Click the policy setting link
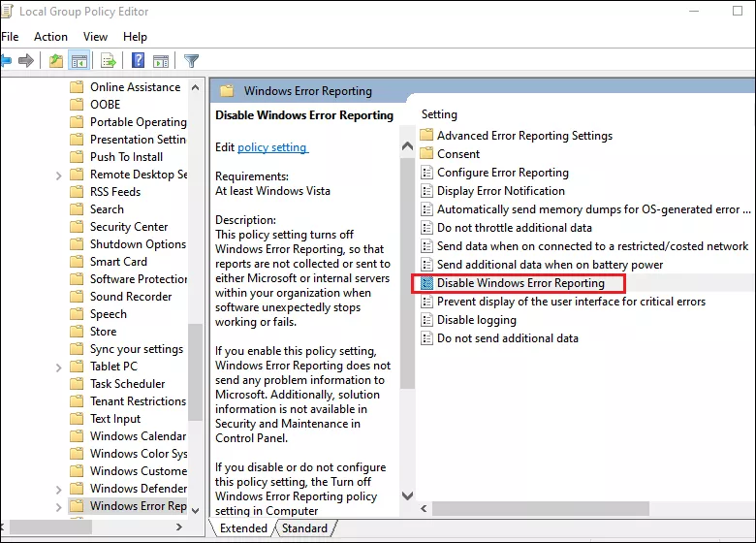756x543 pixels. pyautogui.click(x=272, y=147)
